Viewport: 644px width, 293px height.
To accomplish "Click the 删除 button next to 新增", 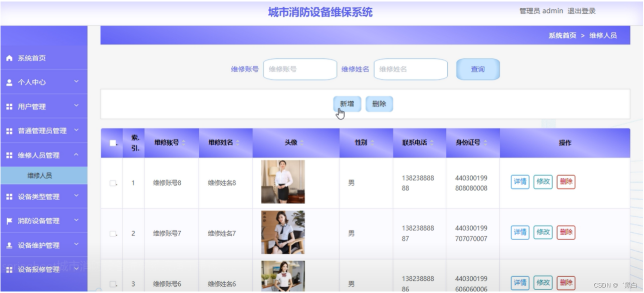I will (x=379, y=104).
